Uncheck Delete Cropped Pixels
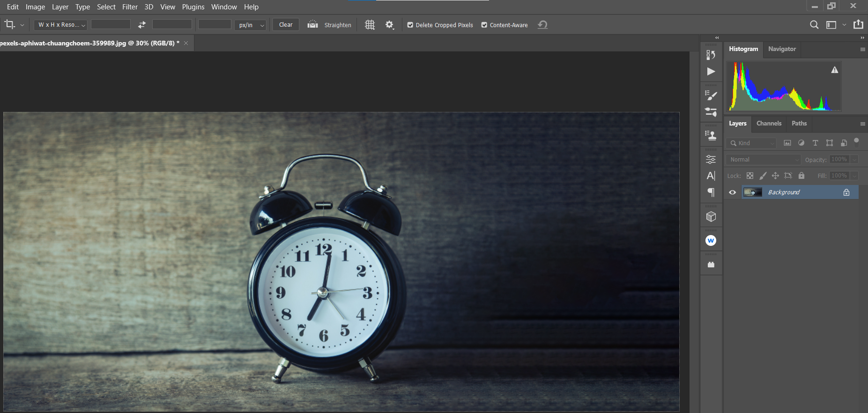The image size is (868, 413). pos(410,25)
